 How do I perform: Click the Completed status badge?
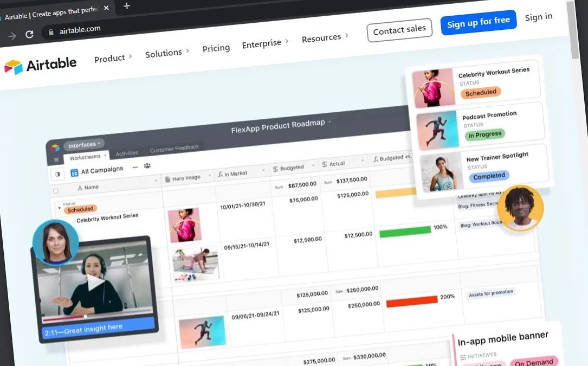[x=489, y=176]
